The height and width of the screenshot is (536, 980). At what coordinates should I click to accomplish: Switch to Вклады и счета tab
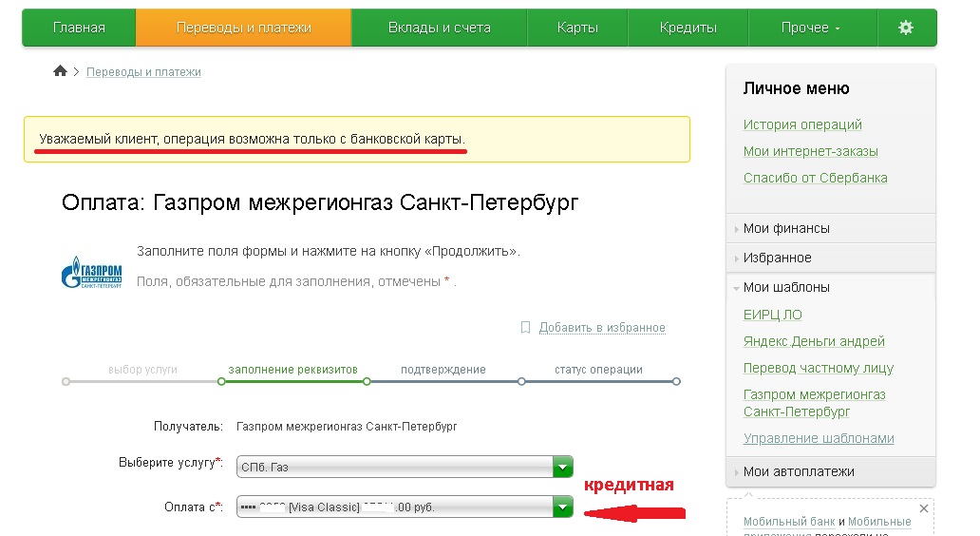click(x=440, y=28)
